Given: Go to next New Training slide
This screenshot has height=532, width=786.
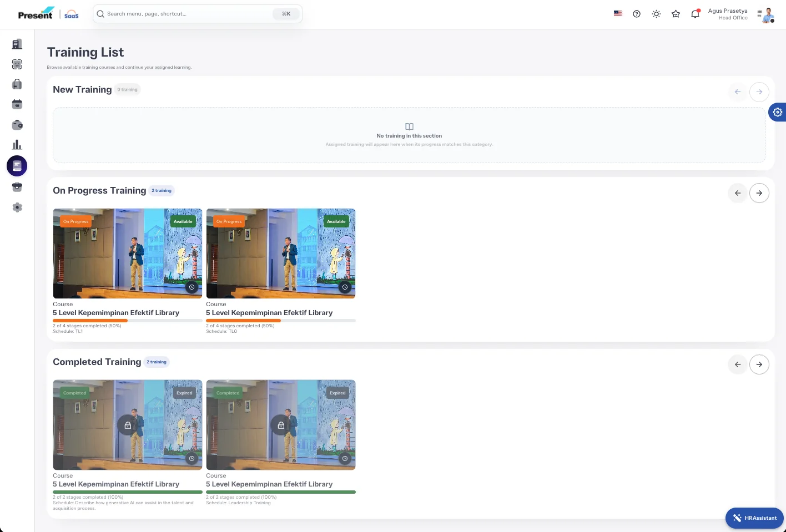Looking at the screenshot, I should [x=759, y=92].
